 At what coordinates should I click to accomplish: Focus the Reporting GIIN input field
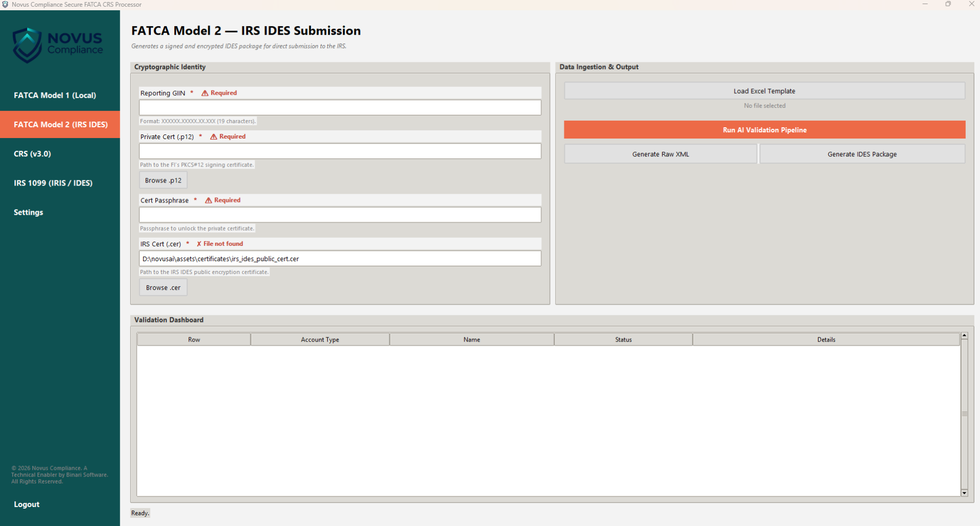pyautogui.click(x=340, y=107)
